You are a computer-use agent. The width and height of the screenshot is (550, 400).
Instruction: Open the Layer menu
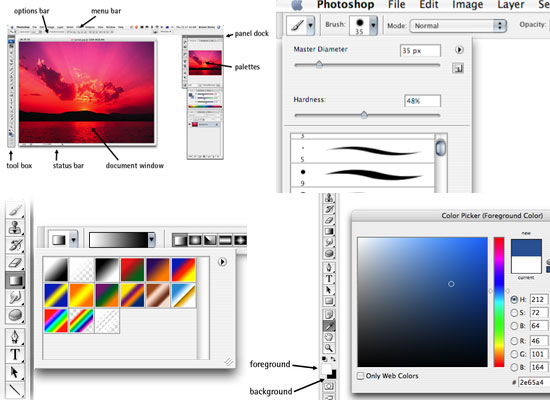click(511, 5)
